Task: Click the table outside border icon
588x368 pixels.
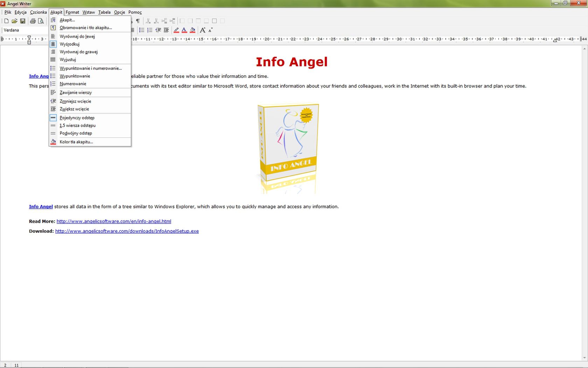Action: [214, 21]
